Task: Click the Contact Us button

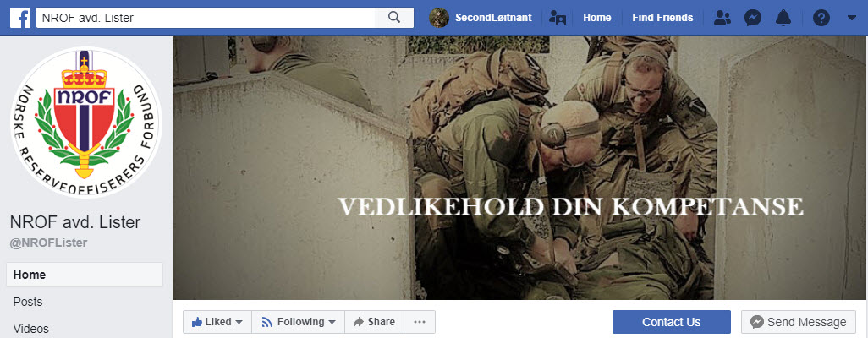Action: (672, 322)
